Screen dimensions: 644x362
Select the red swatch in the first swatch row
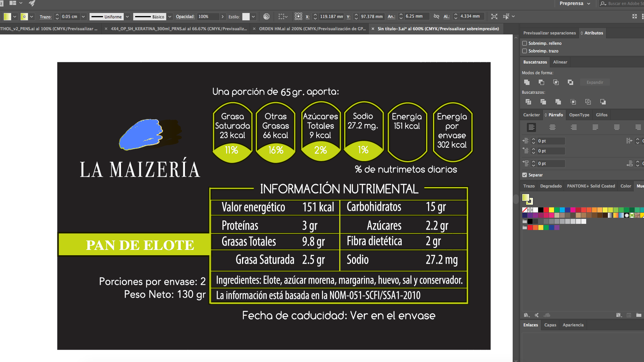(x=546, y=210)
